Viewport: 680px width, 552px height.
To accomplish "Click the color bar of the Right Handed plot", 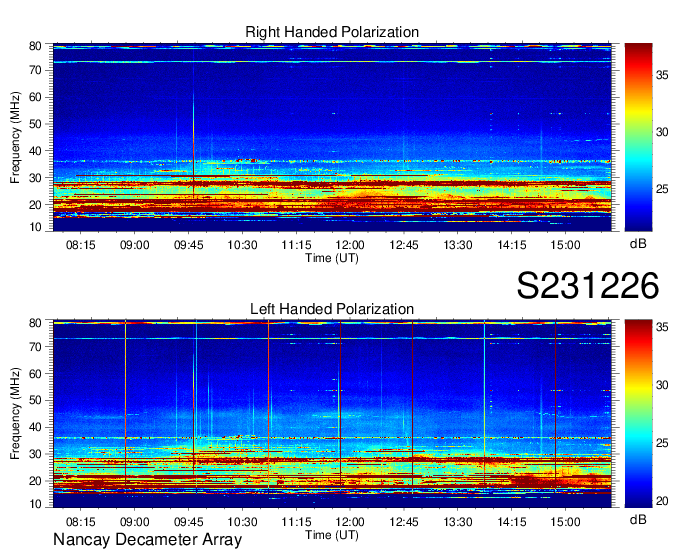I will (638, 137).
